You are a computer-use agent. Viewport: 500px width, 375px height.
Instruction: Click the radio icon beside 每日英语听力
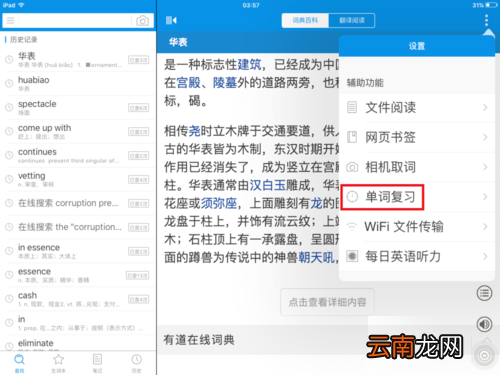click(x=352, y=256)
